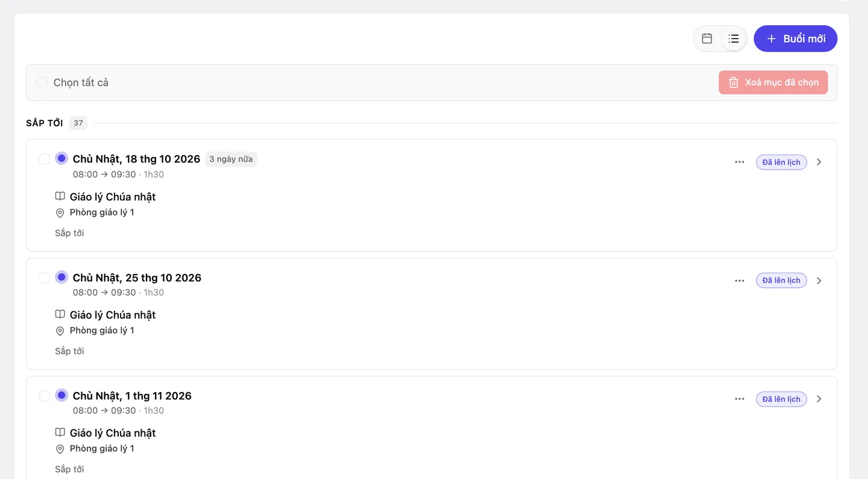Screen dimensions: 868x479
Task: Create a new session with 'Buổi mới'
Action: tap(796, 39)
